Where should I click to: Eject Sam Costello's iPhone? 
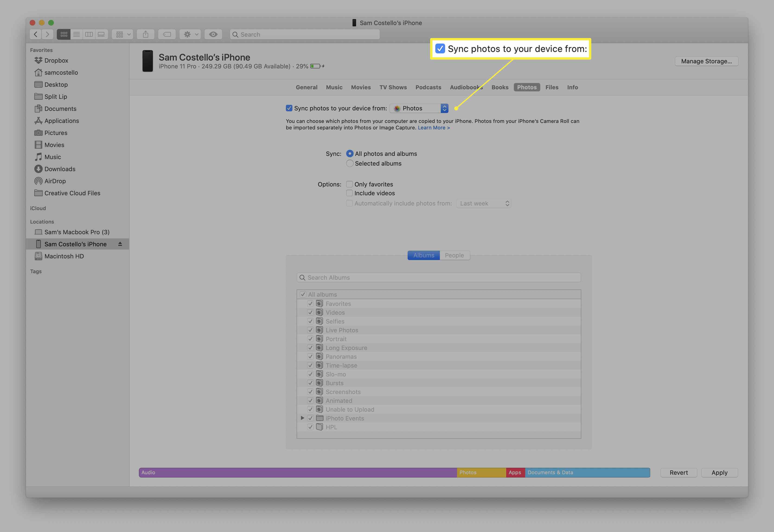(x=120, y=244)
